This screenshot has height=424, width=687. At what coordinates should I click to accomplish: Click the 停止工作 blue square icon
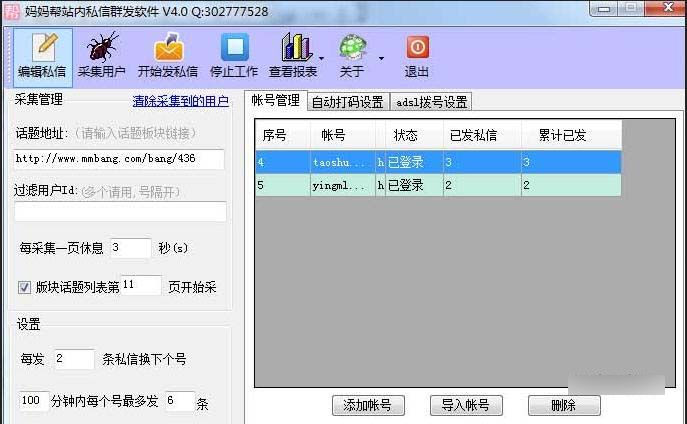click(234, 48)
